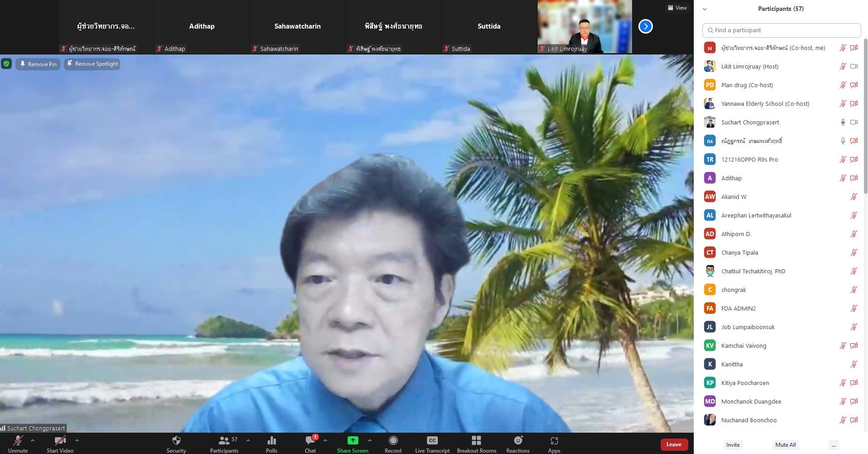Image resolution: width=868 pixels, height=454 pixels.
Task: Unmute the microphone
Action: [18, 443]
